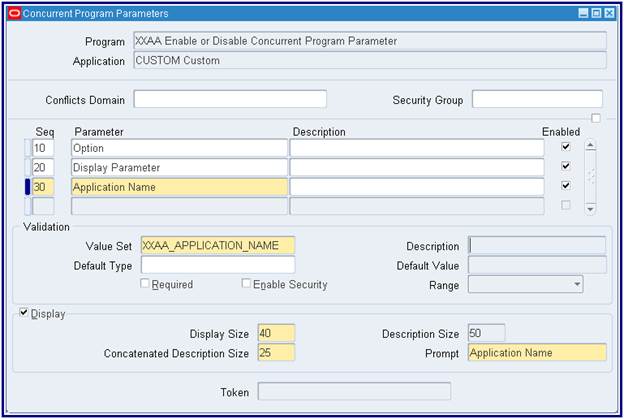Click the Description Size field showing 50
The width and height of the screenshot is (624, 419).
pyautogui.click(x=486, y=333)
